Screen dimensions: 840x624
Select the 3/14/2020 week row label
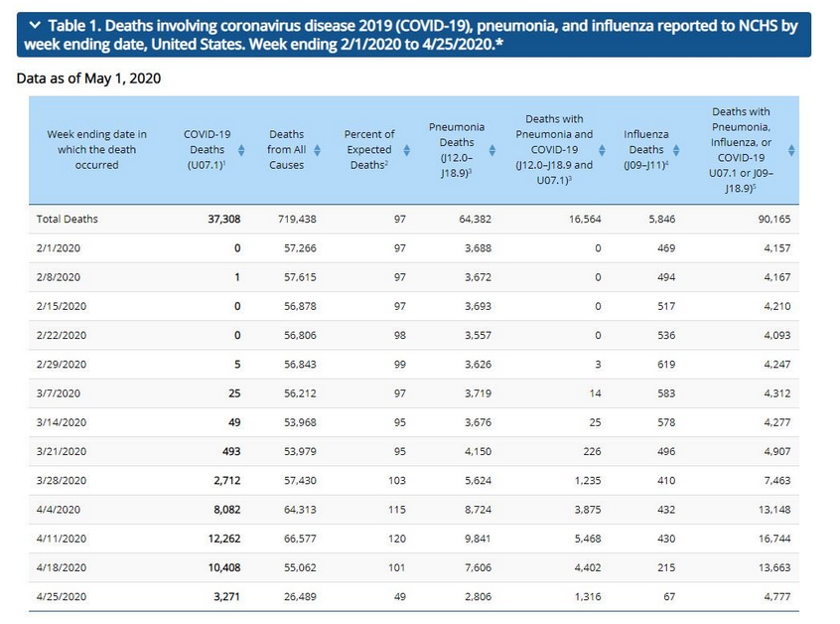(62, 422)
